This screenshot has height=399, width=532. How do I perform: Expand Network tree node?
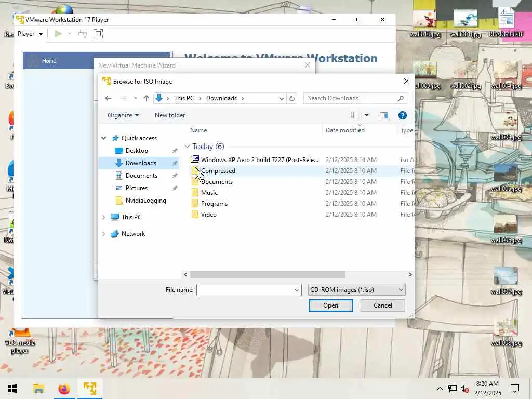tap(104, 234)
